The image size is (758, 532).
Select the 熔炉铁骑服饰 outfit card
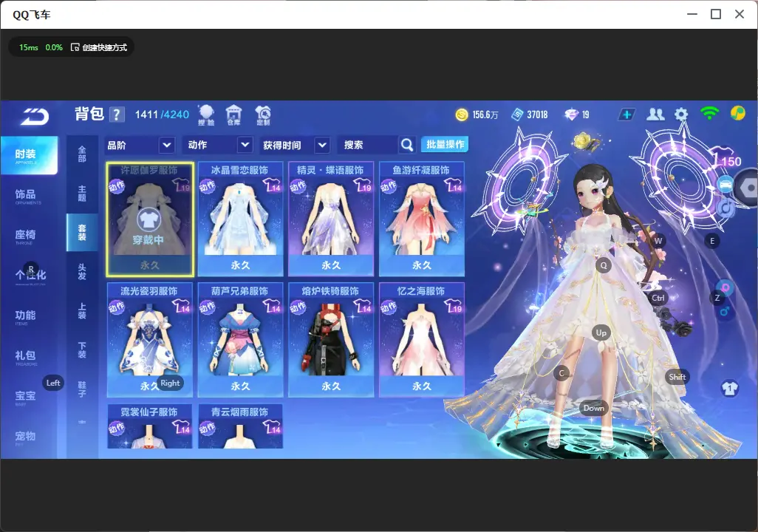click(331, 340)
